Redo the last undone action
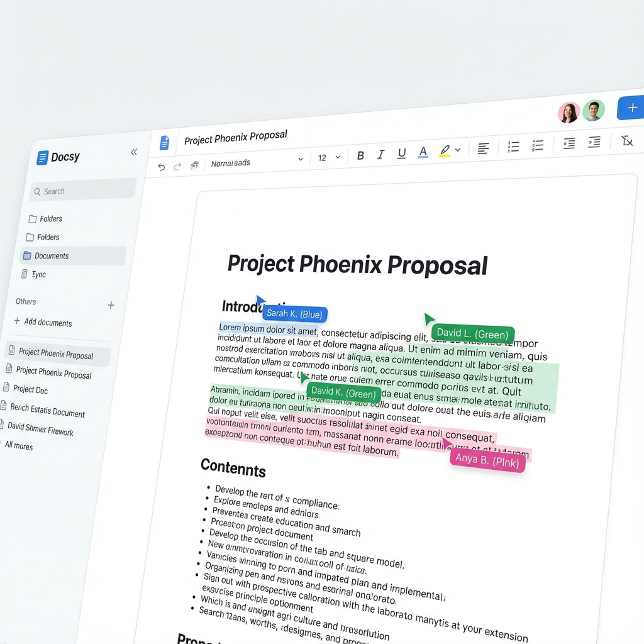The width and height of the screenshot is (644, 644). tap(177, 166)
